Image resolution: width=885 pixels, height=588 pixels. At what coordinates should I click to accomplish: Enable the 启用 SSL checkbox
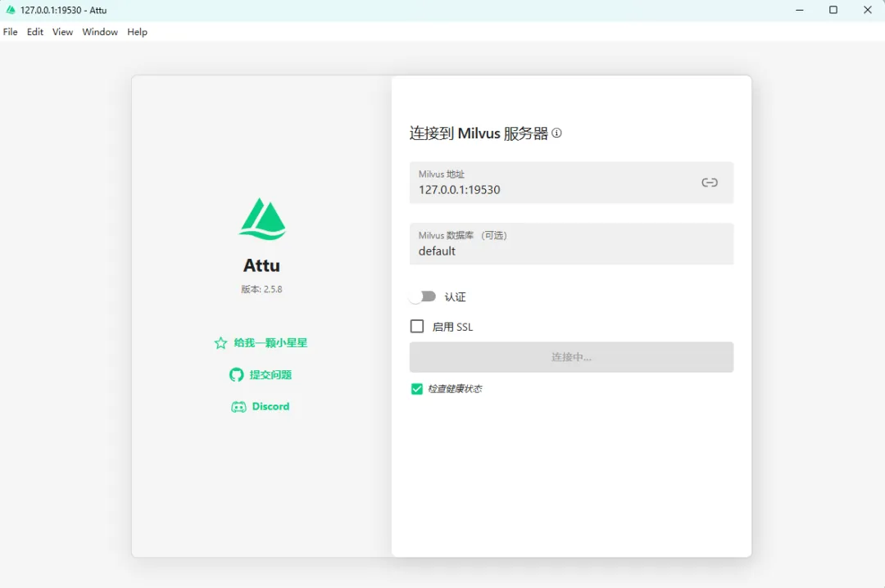click(417, 327)
